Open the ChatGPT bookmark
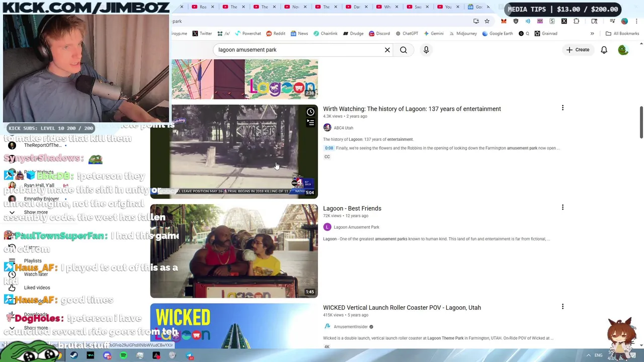The height and width of the screenshot is (362, 644). point(407,34)
